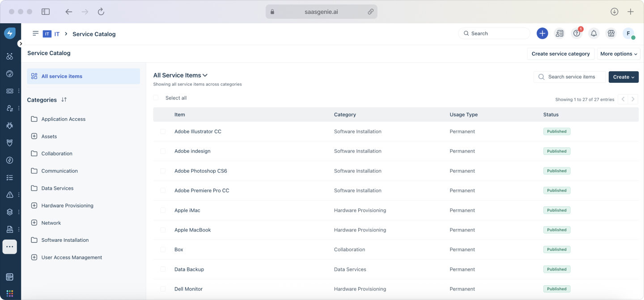Click the Search service items field
The height and width of the screenshot is (300, 644).
(x=569, y=77)
